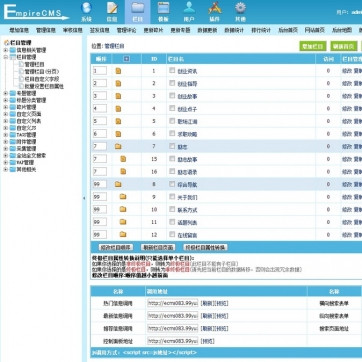Click the plus icon in the table header
The width and height of the screenshot is (362, 362).
126,59
